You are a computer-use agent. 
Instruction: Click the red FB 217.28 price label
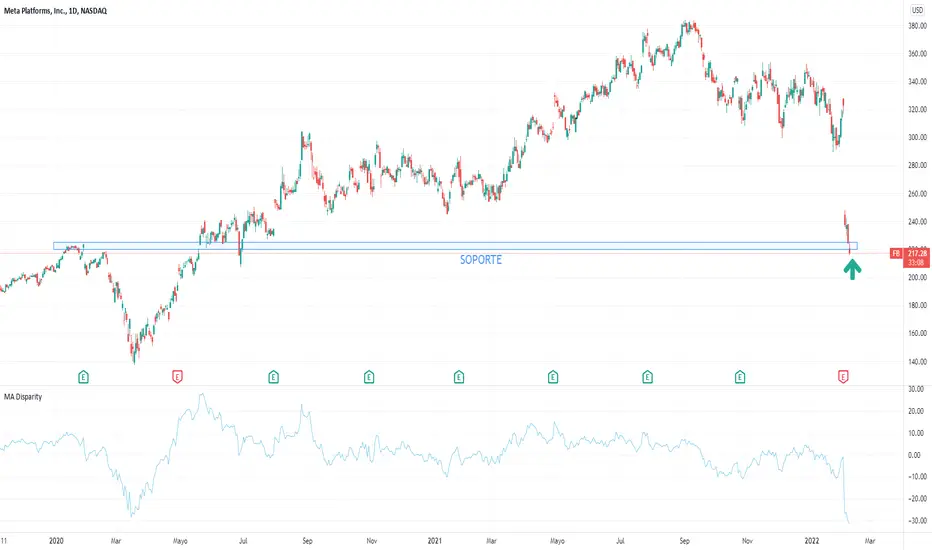click(910, 253)
